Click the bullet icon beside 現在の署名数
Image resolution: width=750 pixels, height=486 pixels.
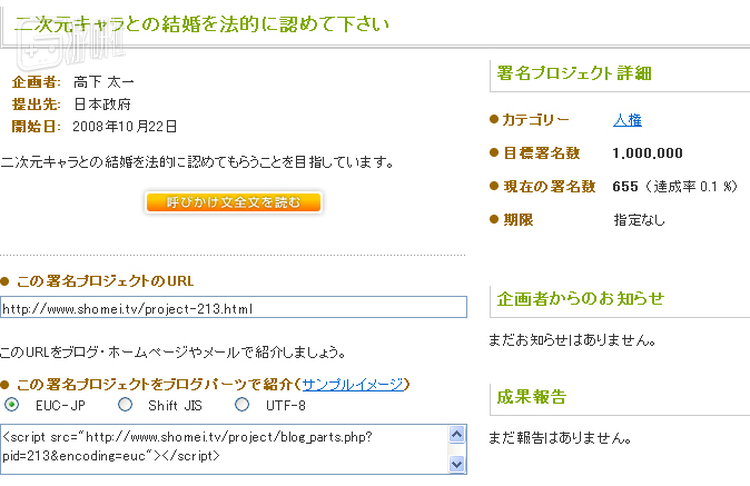493,186
